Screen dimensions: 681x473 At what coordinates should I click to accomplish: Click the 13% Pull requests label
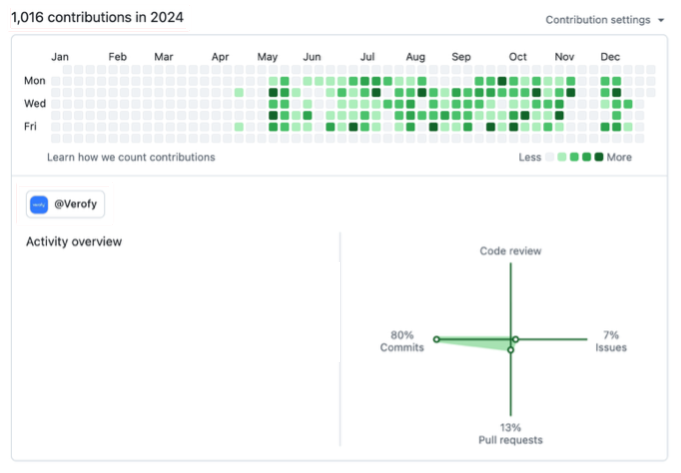coord(510,434)
